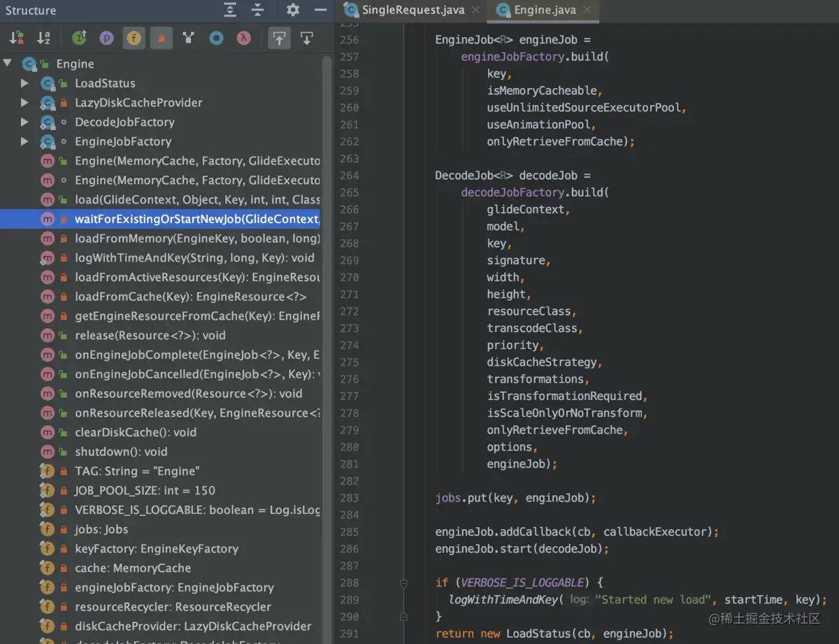This screenshot has height=644, width=839.
Task: Click field icon beside jobs: Jobs
Action: pyautogui.click(x=47, y=529)
